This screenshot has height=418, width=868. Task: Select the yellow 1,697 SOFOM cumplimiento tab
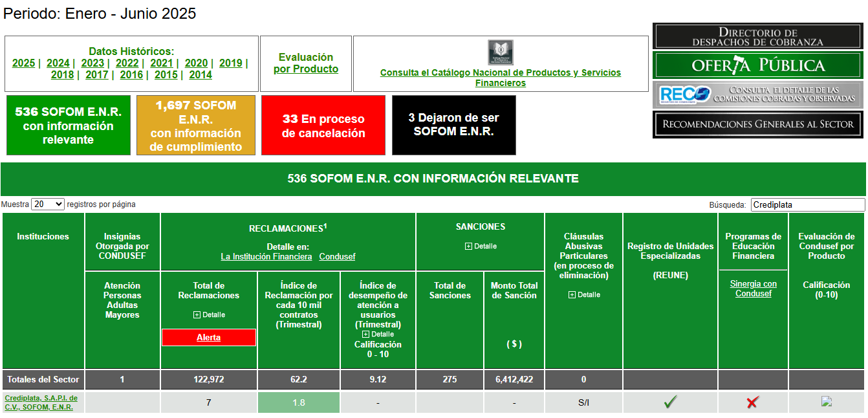tap(195, 126)
